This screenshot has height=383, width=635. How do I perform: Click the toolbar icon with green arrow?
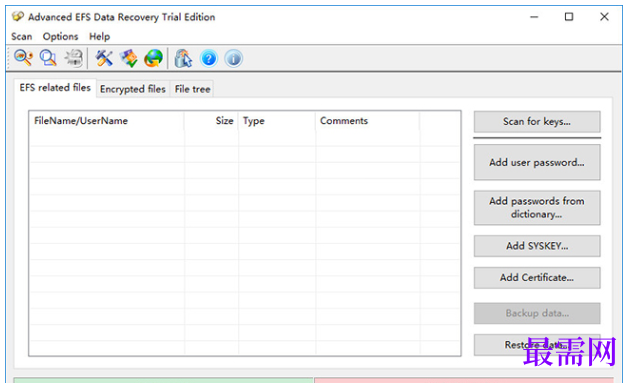129,58
